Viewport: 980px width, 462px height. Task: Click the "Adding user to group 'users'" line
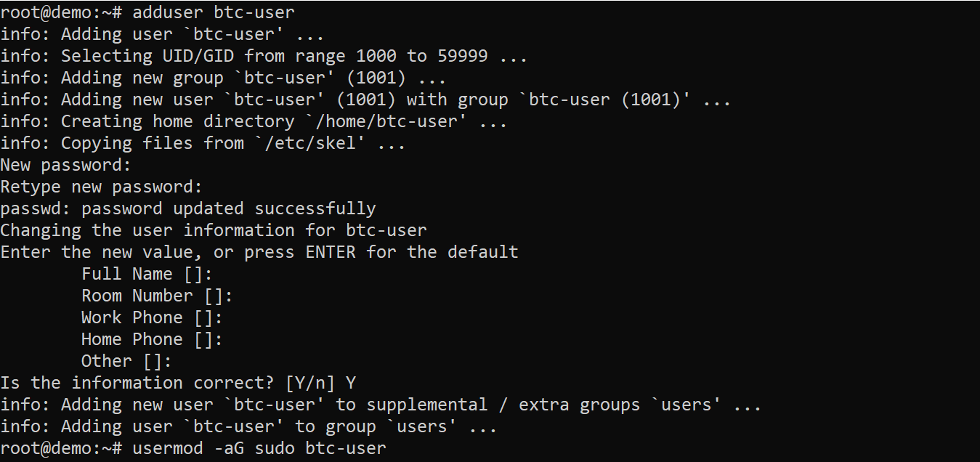(248, 426)
